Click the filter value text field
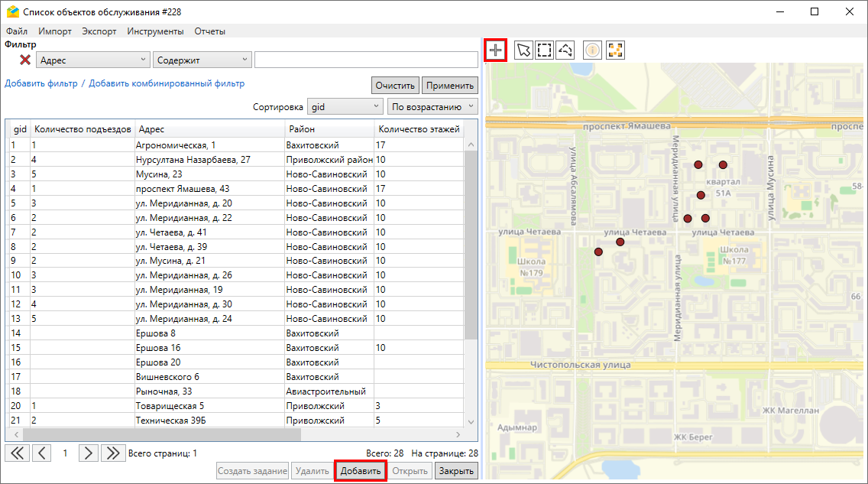The width and height of the screenshot is (868, 484). pos(365,60)
